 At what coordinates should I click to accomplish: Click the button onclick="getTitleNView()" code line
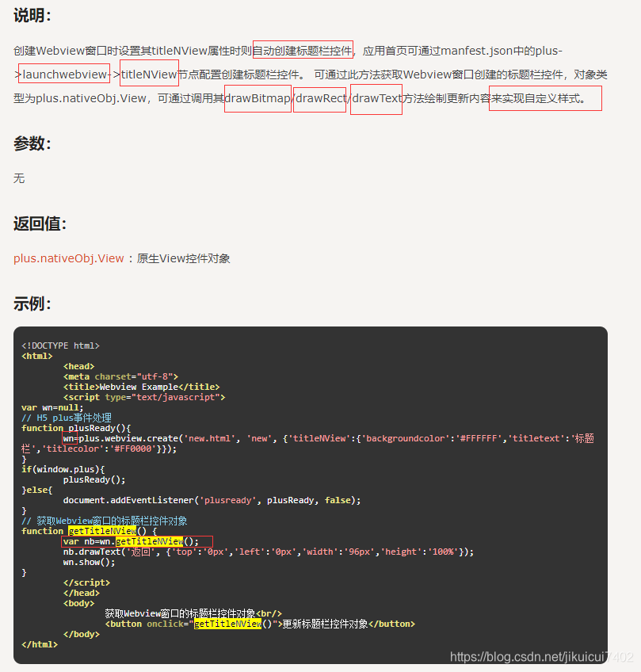click(260, 624)
